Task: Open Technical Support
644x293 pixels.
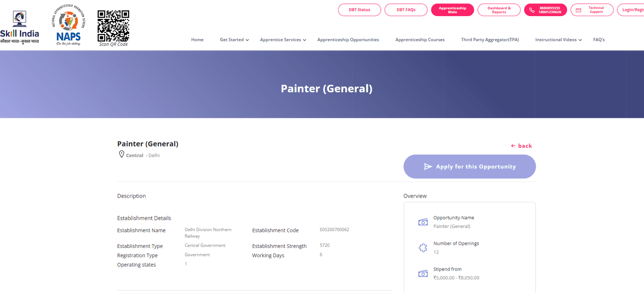Action: point(592,10)
